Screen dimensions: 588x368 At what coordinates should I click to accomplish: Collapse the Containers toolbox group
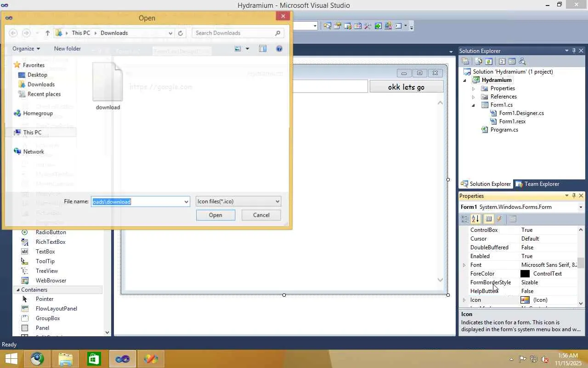point(18,290)
